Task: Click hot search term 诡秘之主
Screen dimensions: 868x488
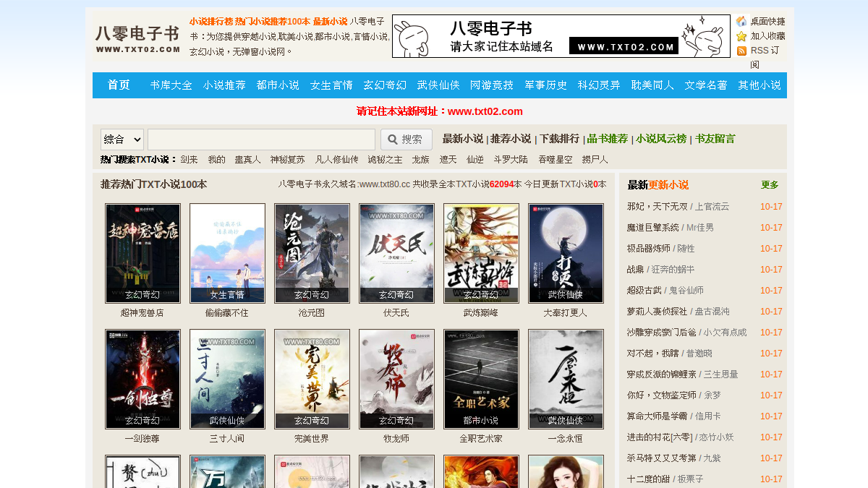Action: [385, 159]
